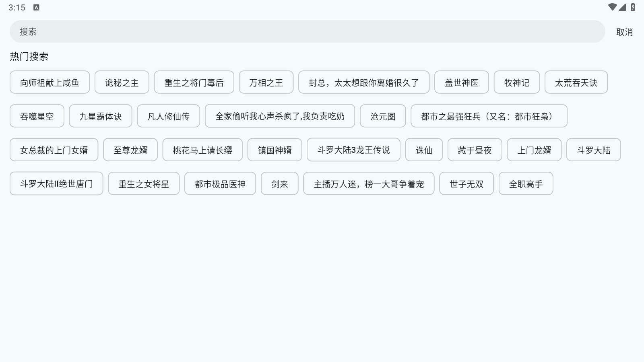Select the 诛仙 hot search tag
Viewport: 644px width, 362px height.
click(x=424, y=150)
